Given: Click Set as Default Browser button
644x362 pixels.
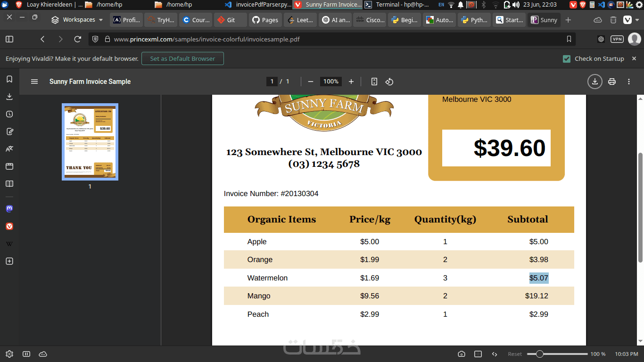Looking at the screenshot, I should (x=182, y=59).
